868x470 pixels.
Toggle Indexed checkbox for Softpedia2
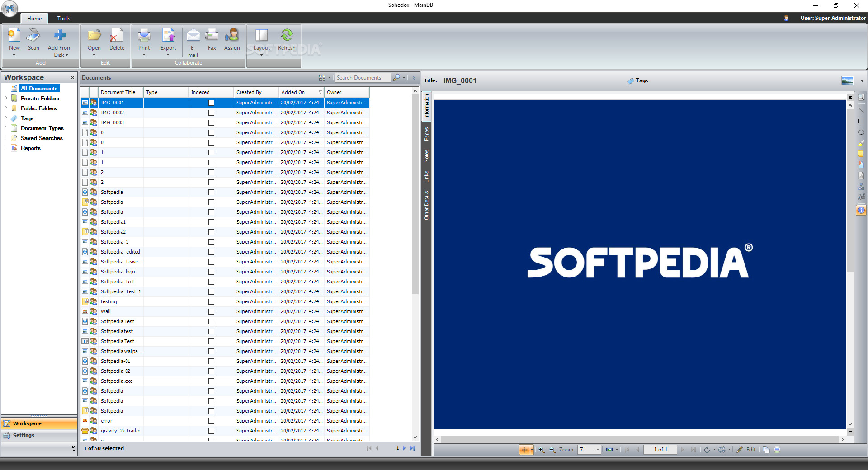coord(211,232)
